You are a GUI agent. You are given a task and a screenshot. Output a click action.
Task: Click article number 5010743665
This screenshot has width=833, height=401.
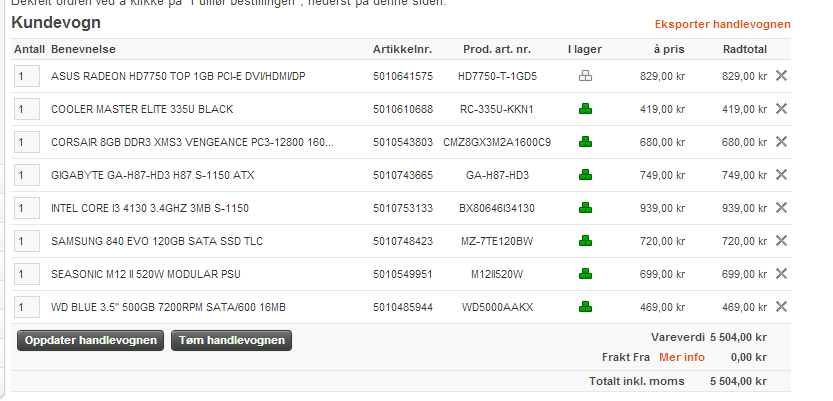click(x=403, y=175)
